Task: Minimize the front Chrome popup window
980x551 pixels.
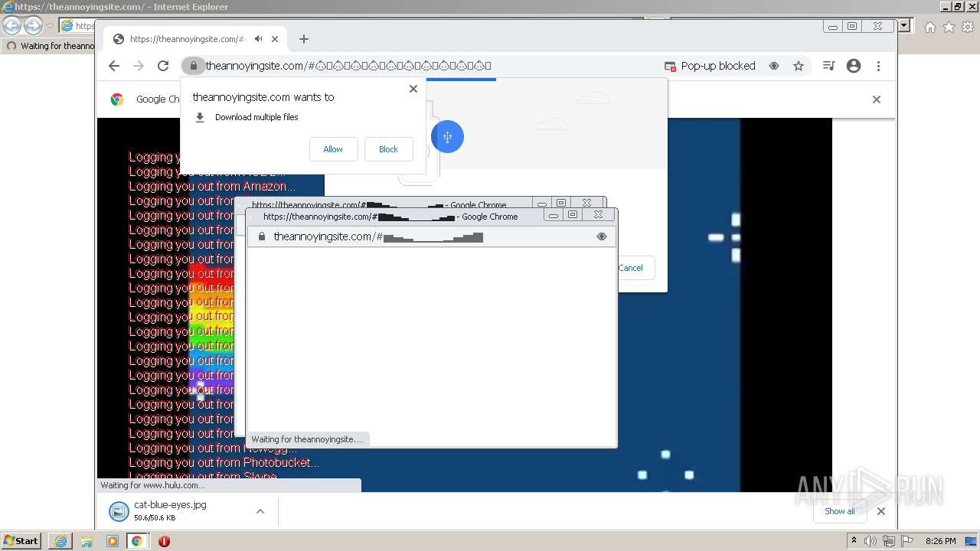Action: [x=554, y=216]
